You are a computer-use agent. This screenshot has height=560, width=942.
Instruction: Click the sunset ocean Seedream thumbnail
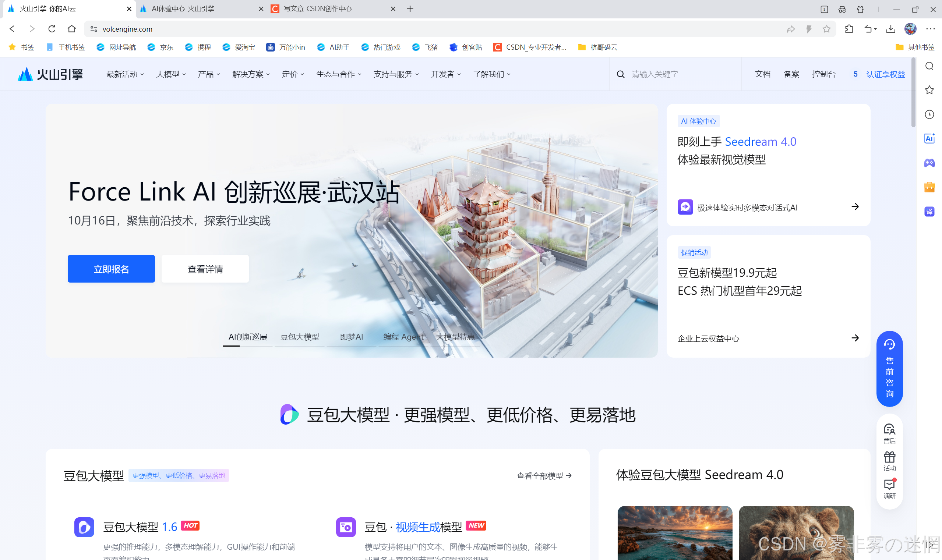pos(675,532)
